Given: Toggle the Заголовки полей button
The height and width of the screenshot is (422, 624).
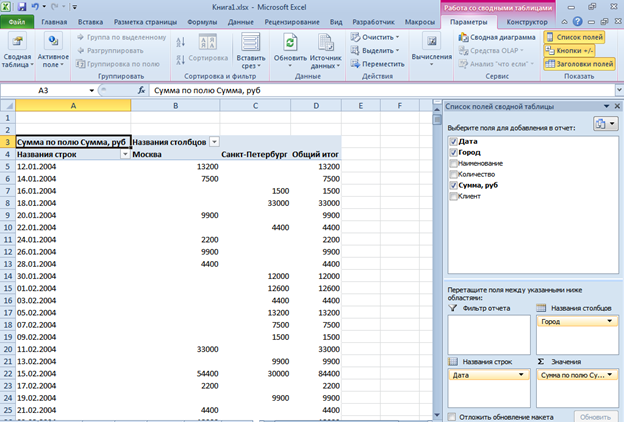Looking at the screenshot, I should click(x=579, y=63).
